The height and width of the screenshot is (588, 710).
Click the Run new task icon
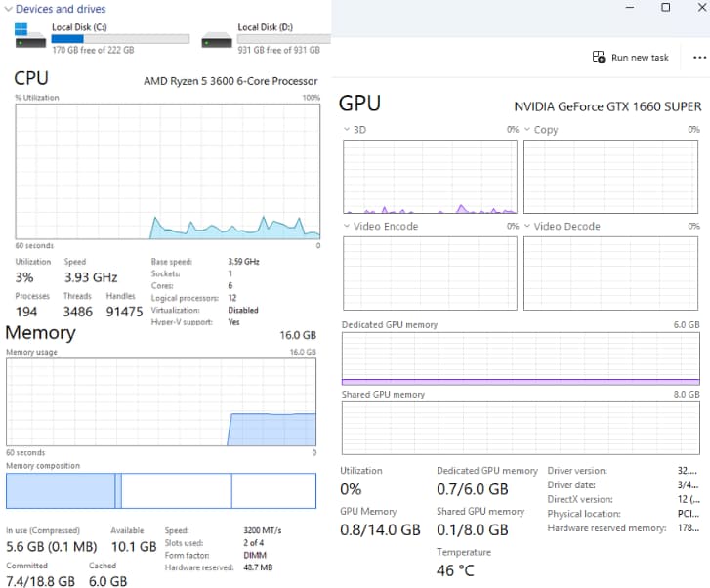pyautogui.click(x=598, y=57)
